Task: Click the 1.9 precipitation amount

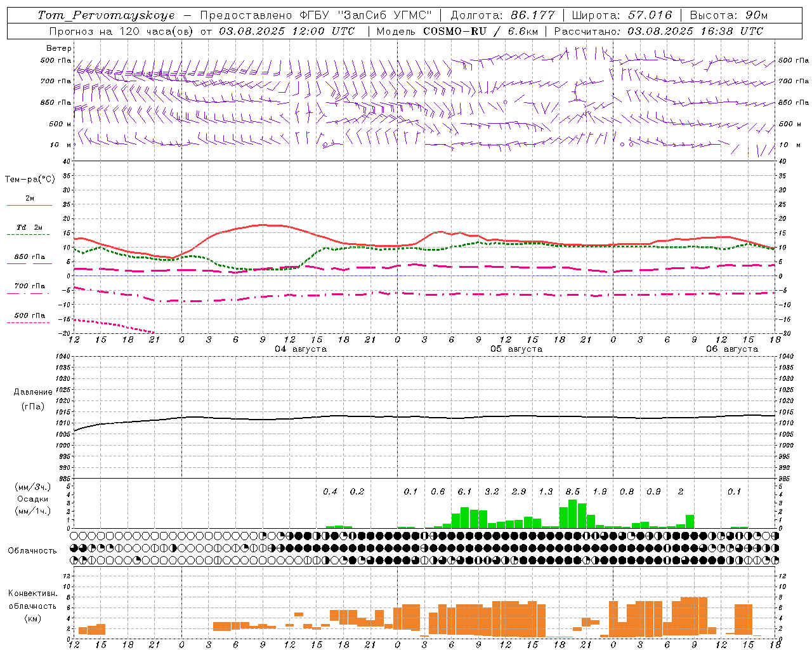Action: click(599, 491)
